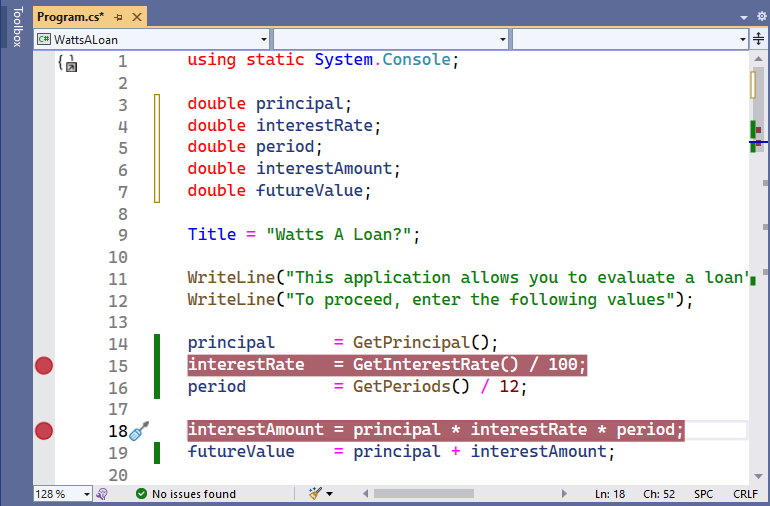Open the code cleanup profile dropdown arrow
Viewport: 770px width, 506px height.
(x=330, y=494)
